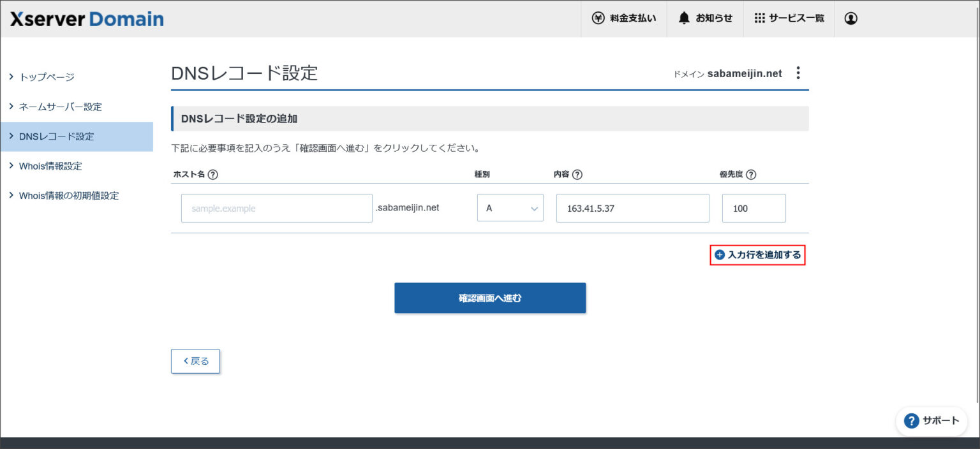Click the 優先度 priority value field
The height and width of the screenshot is (449, 980).
click(754, 208)
